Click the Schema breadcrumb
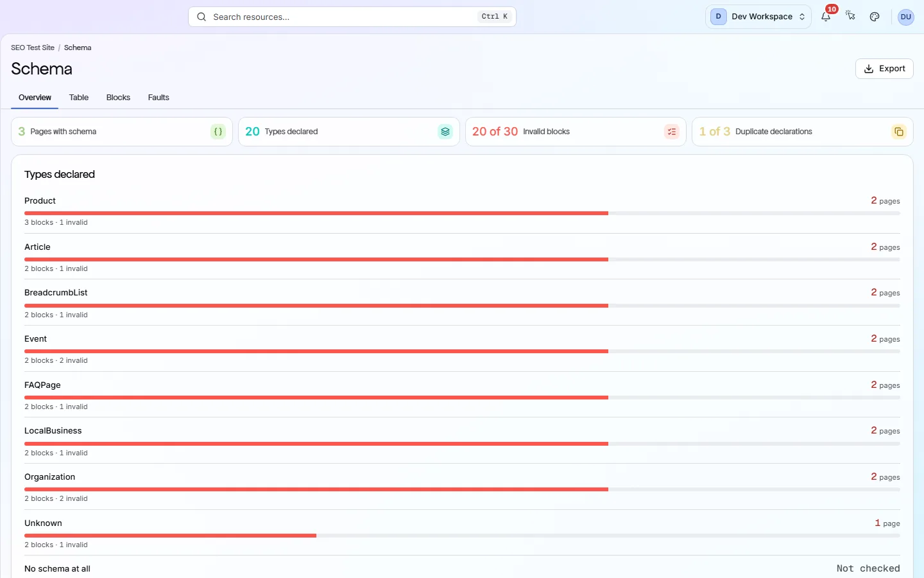The height and width of the screenshot is (578, 924). click(78, 48)
